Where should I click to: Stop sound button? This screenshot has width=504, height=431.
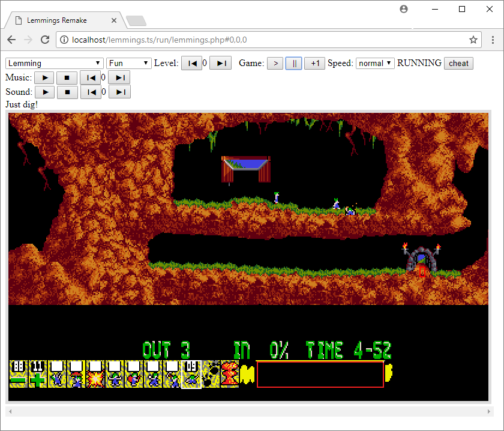[67, 92]
